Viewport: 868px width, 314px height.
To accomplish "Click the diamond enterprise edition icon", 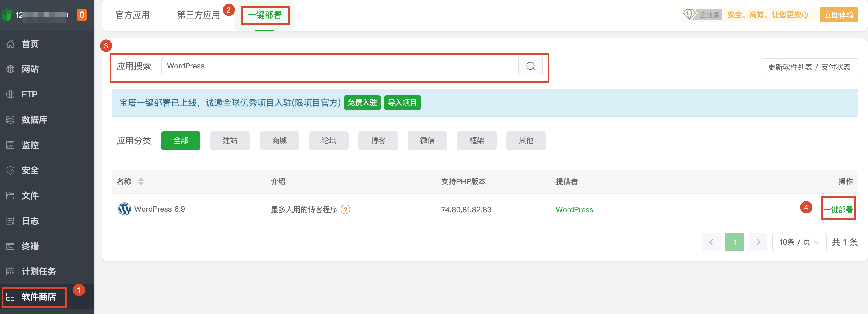I will pos(689,14).
